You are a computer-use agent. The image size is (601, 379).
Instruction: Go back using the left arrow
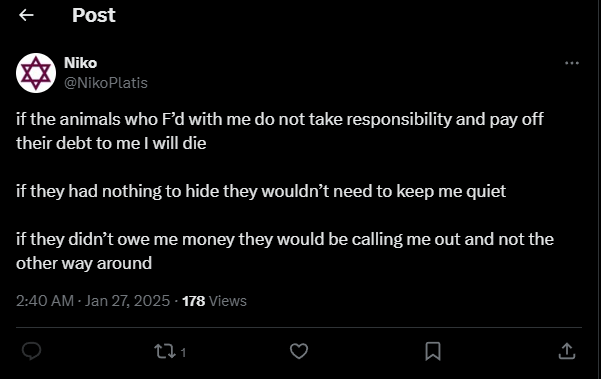point(26,15)
